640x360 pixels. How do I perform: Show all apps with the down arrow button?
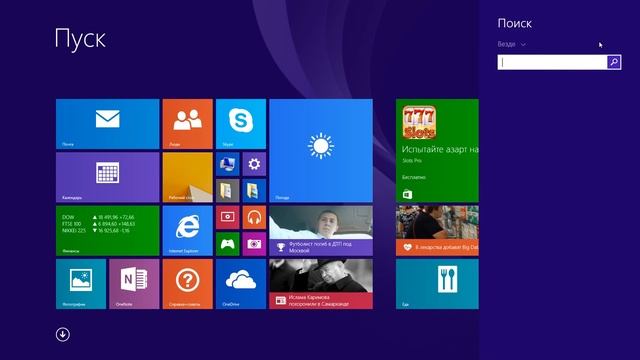point(63,335)
